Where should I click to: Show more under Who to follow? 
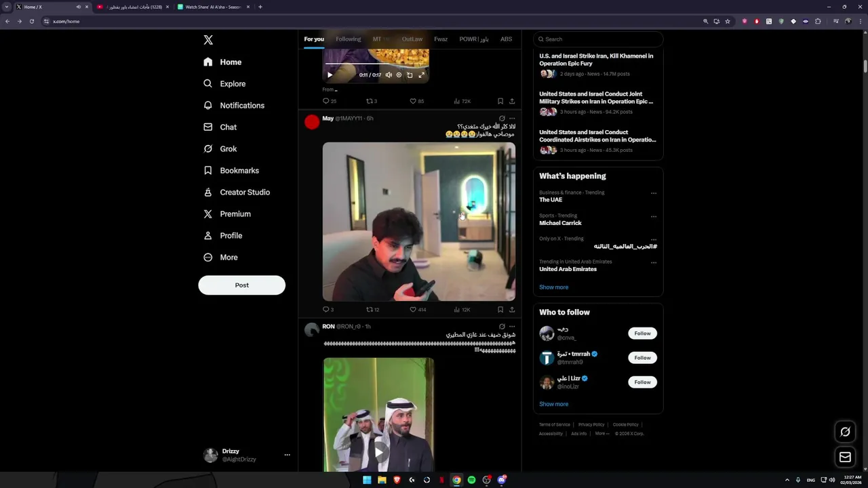(x=553, y=404)
